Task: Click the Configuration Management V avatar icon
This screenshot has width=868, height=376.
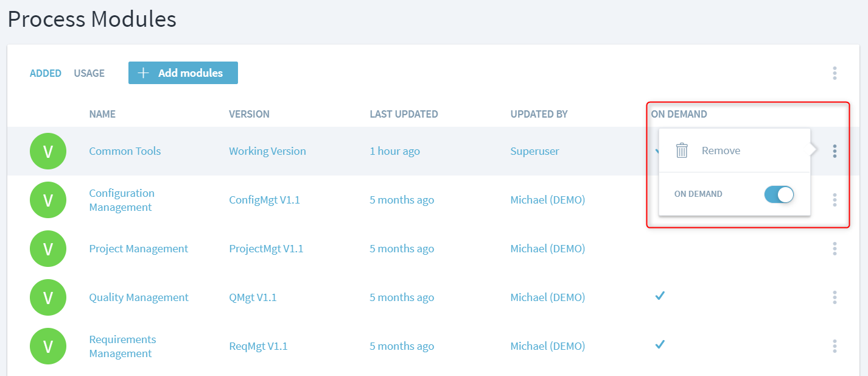Action: [47, 200]
